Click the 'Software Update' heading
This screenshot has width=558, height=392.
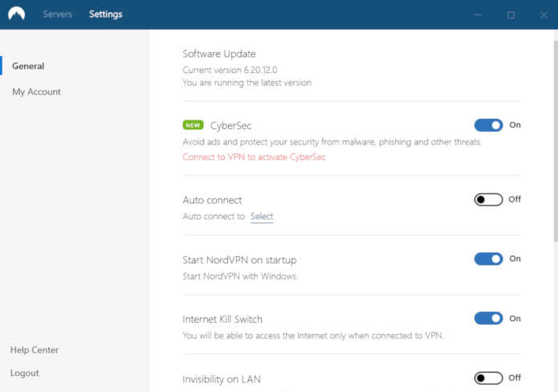(219, 54)
